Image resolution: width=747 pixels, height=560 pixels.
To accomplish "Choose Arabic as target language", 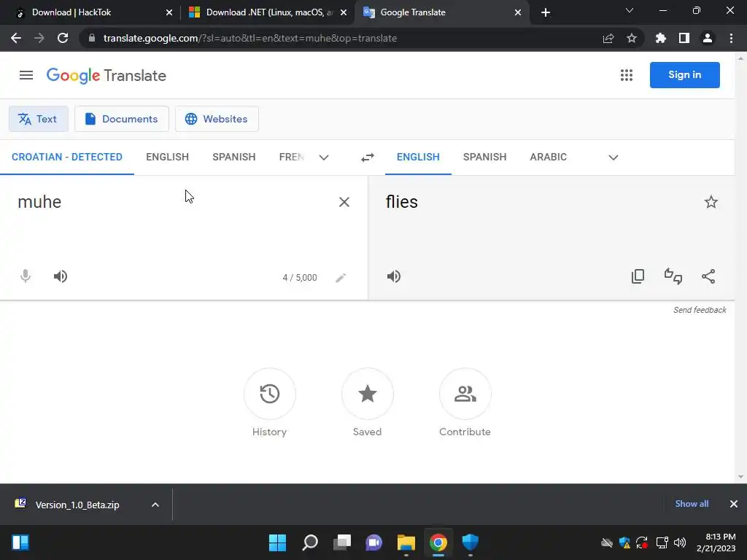I will [549, 157].
